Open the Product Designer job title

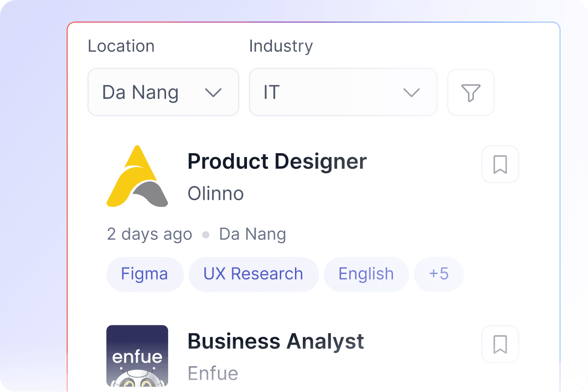point(277,161)
